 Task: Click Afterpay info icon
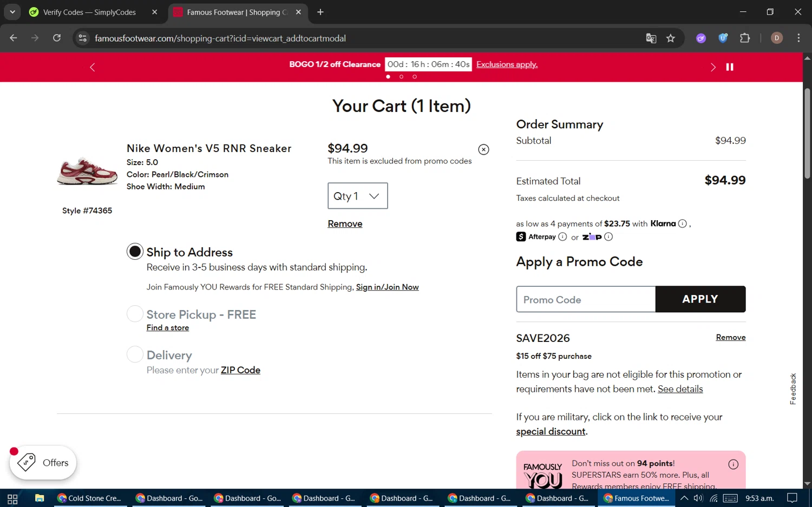tap(562, 236)
